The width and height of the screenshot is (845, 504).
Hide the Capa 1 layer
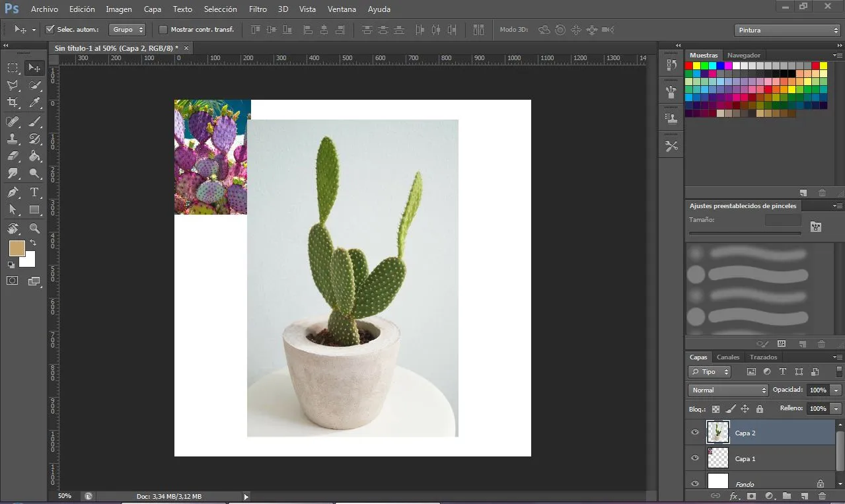click(x=694, y=458)
